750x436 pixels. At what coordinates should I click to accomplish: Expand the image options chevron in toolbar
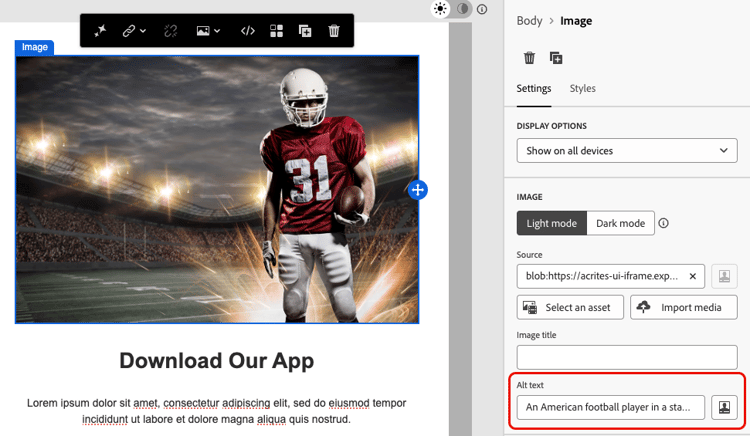[217, 31]
